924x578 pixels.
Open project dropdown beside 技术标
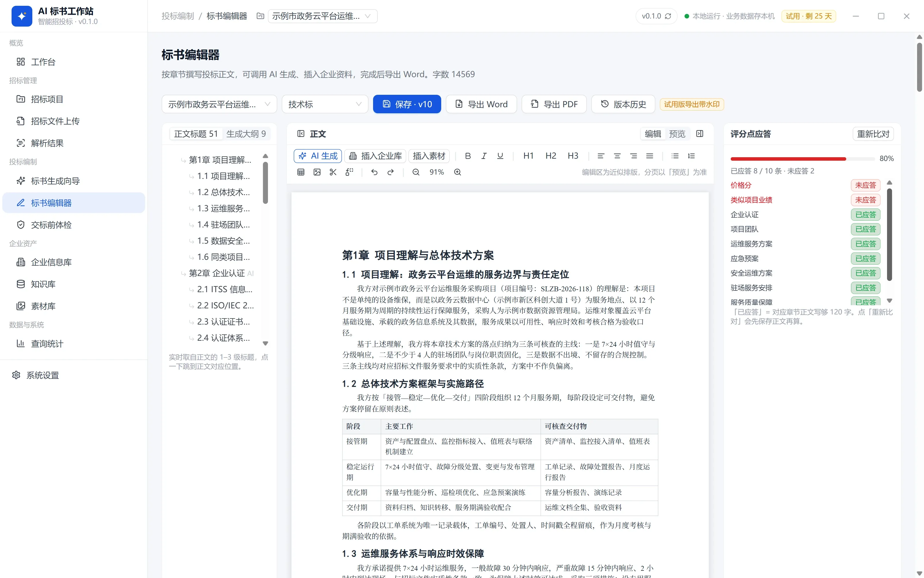[219, 104]
